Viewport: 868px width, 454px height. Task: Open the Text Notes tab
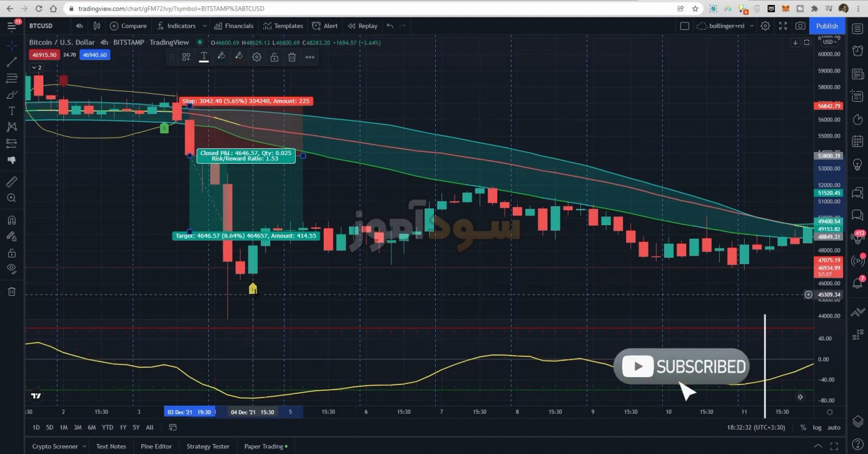[111, 446]
